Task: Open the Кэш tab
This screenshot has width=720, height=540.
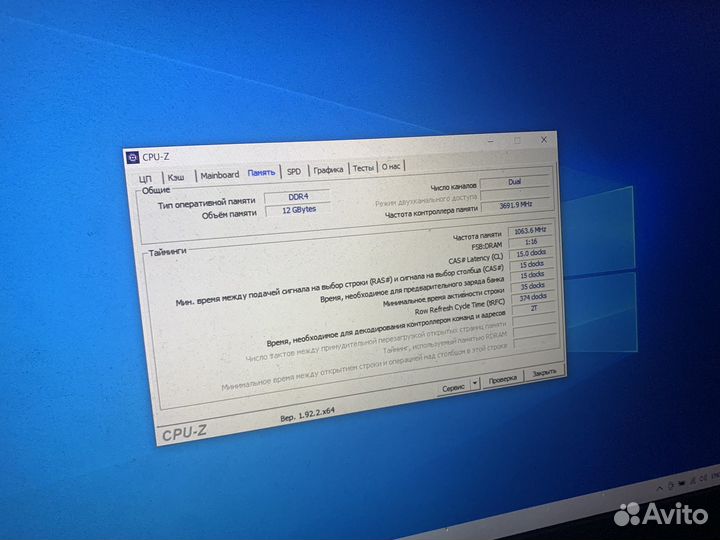Action: click(176, 177)
